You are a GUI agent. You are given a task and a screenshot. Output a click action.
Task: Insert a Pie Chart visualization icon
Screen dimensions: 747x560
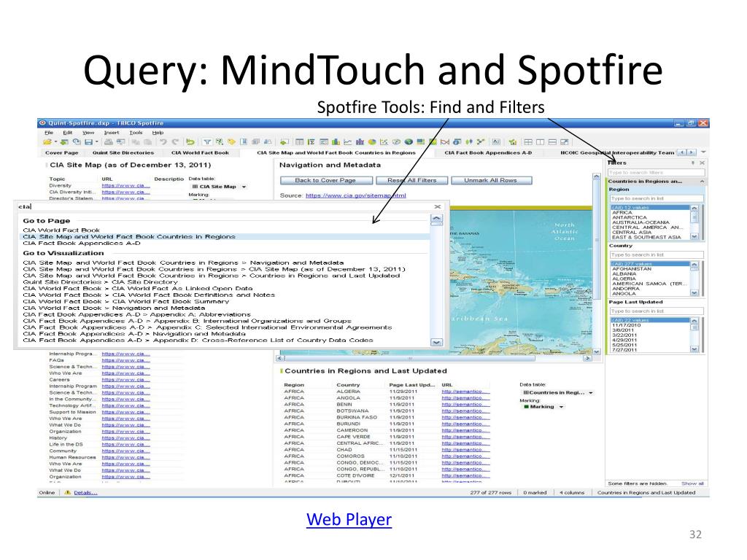point(372,142)
